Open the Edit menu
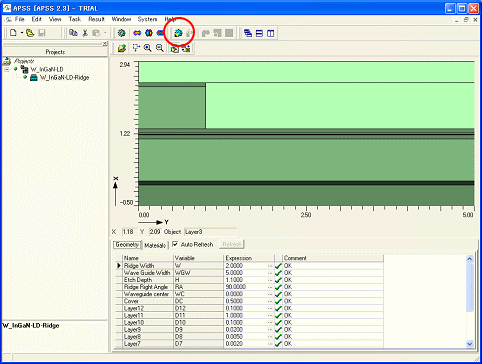 [37, 19]
